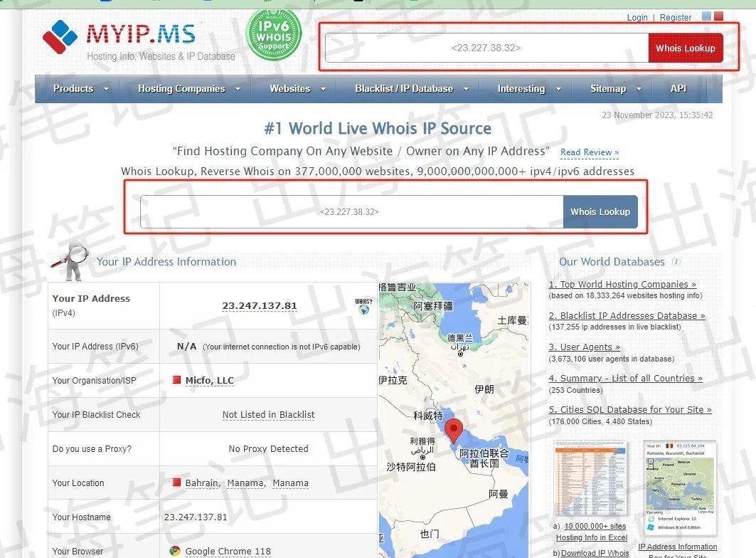Click the blue Whois Lookup button

(x=600, y=211)
